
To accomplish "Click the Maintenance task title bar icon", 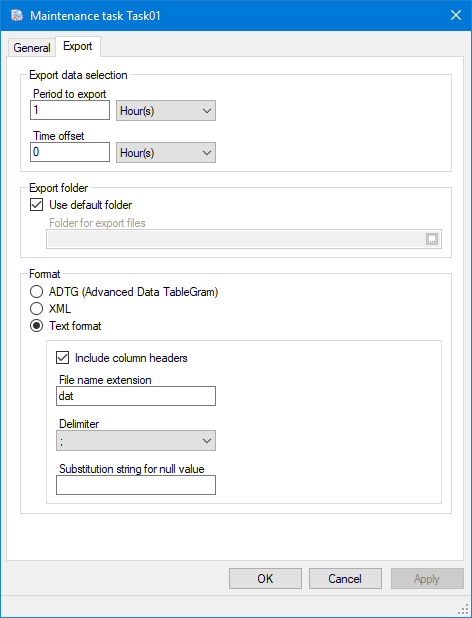I will [17, 15].
